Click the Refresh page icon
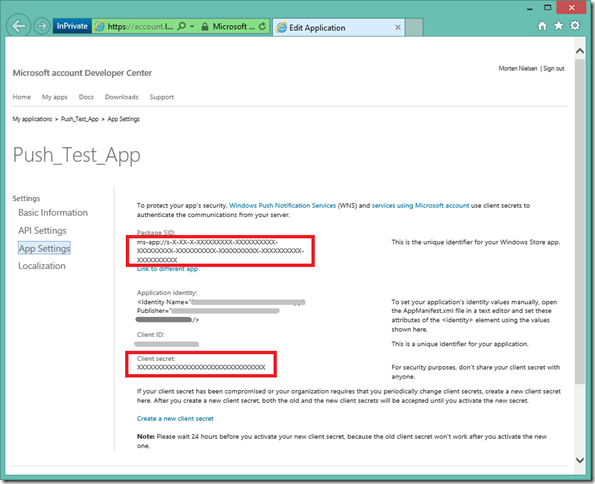Viewport: 595px width, 484px height. click(262, 26)
